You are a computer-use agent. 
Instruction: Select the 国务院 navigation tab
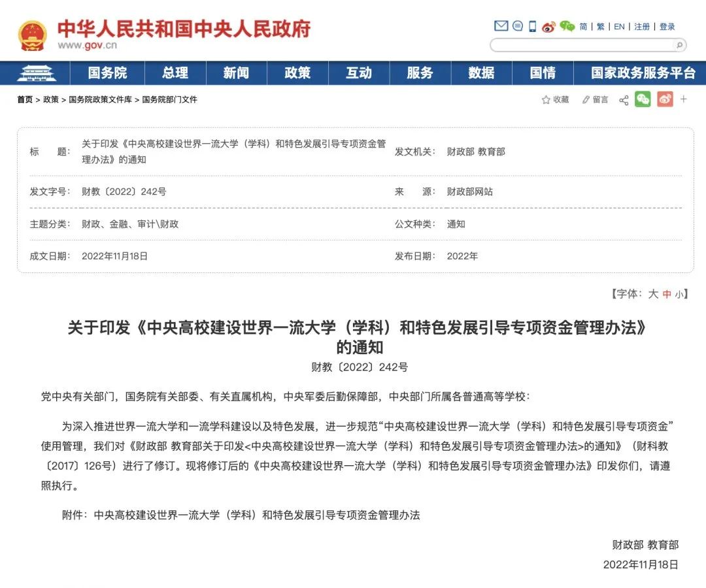point(107,73)
